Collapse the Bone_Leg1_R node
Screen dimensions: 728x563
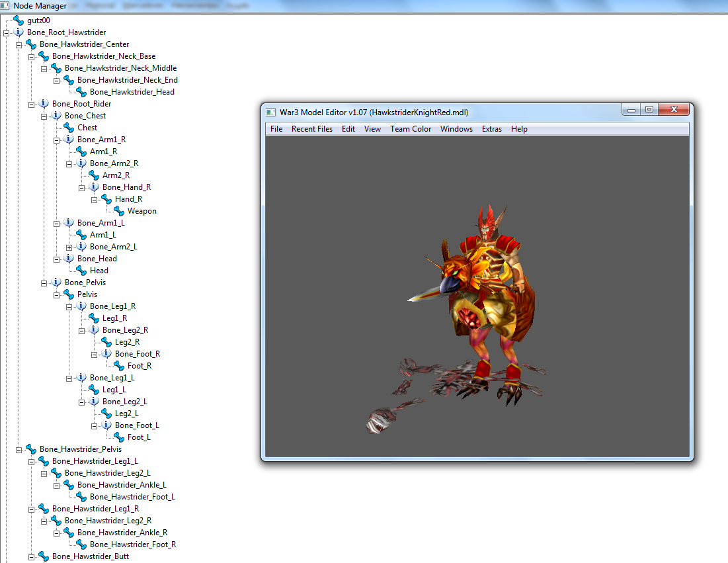69,307
